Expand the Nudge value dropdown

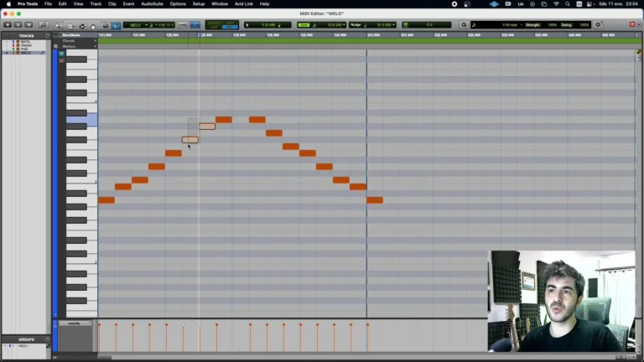coord(396,25)
